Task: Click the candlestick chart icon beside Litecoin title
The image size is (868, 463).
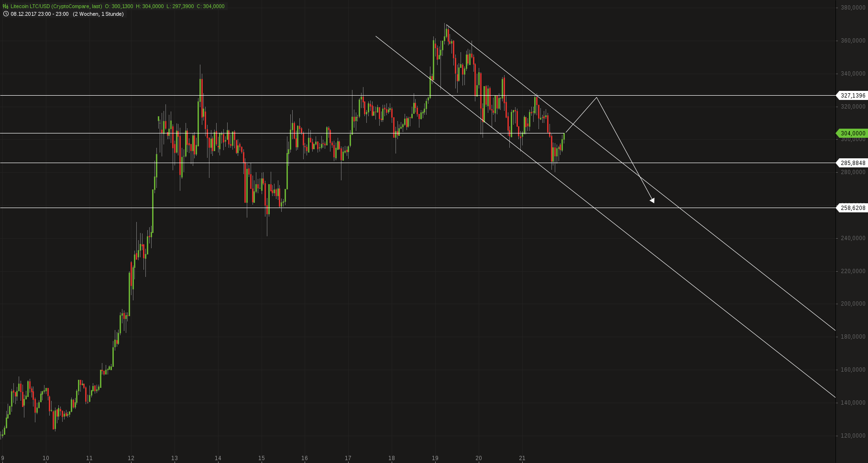Action: (5, 6)
